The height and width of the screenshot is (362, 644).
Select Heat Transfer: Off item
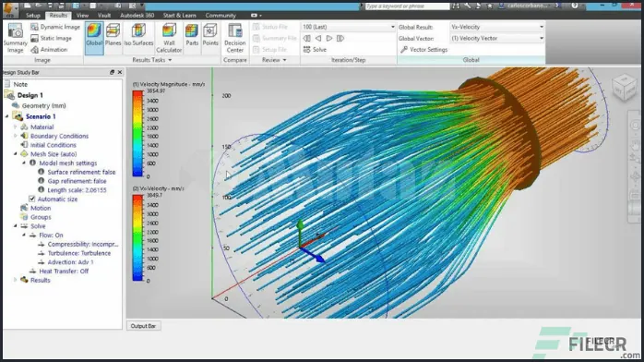[64, 271]
